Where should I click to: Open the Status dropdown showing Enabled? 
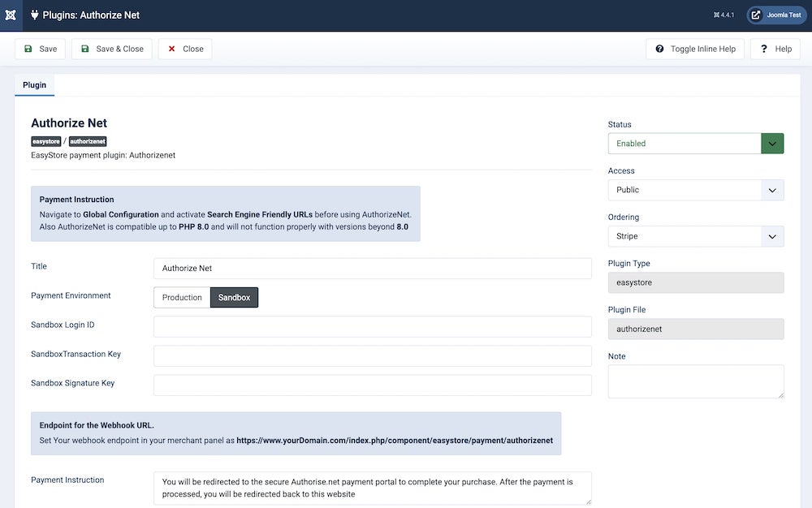(696, 144)
